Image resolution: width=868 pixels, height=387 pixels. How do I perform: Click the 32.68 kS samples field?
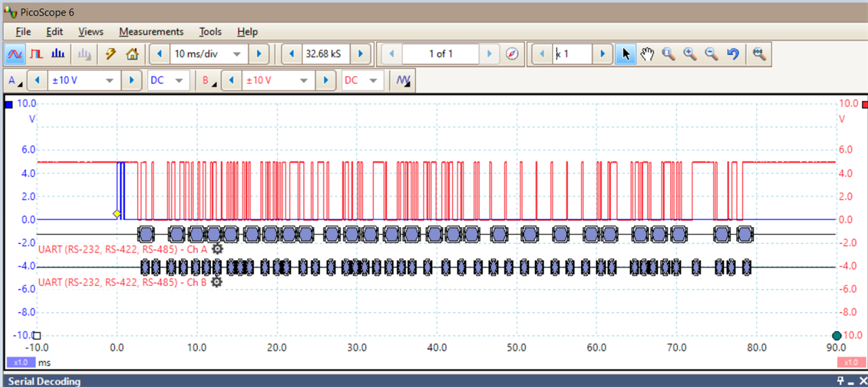[x=326, y=54]
